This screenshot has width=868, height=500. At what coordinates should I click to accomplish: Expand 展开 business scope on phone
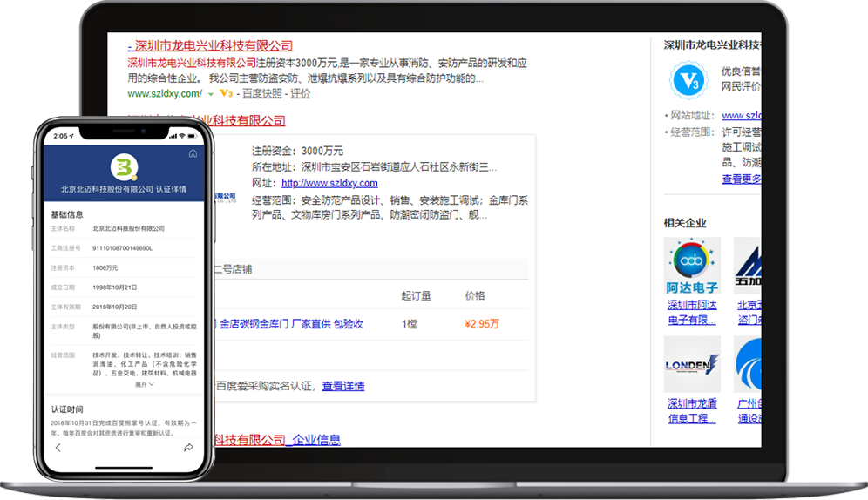coord(144,384)
